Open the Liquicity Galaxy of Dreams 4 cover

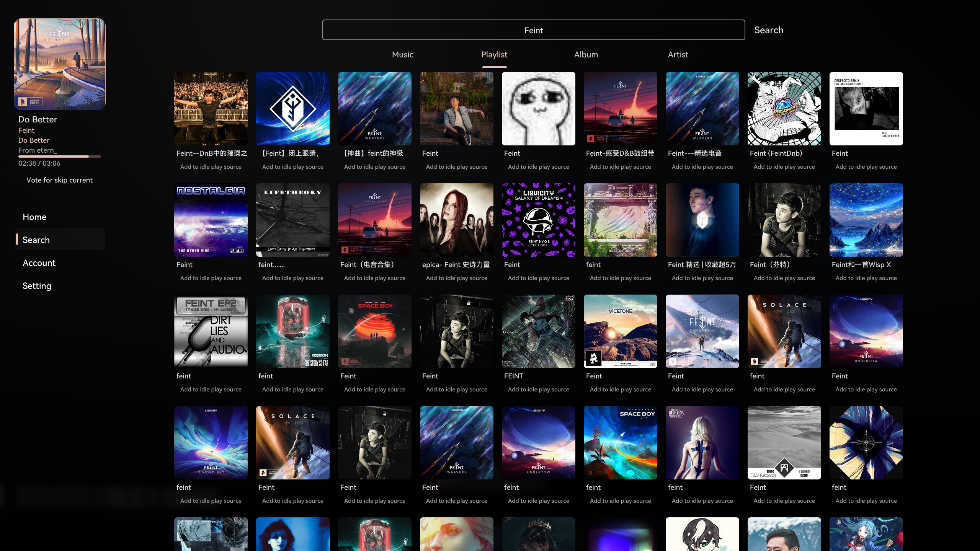539,220
